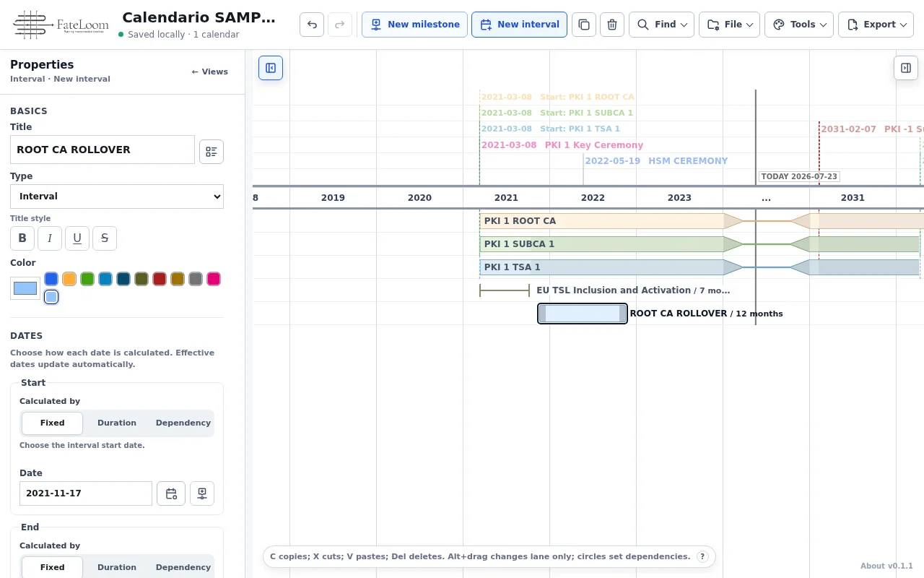924x578 pixels.
Task: Pick the selected light blue swatch
Action: (x=51, y=297)
